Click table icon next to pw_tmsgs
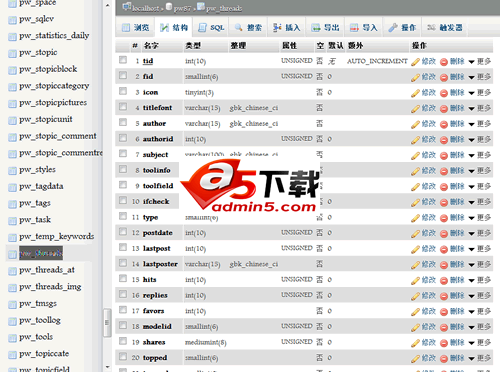 [x=12, y=305]
